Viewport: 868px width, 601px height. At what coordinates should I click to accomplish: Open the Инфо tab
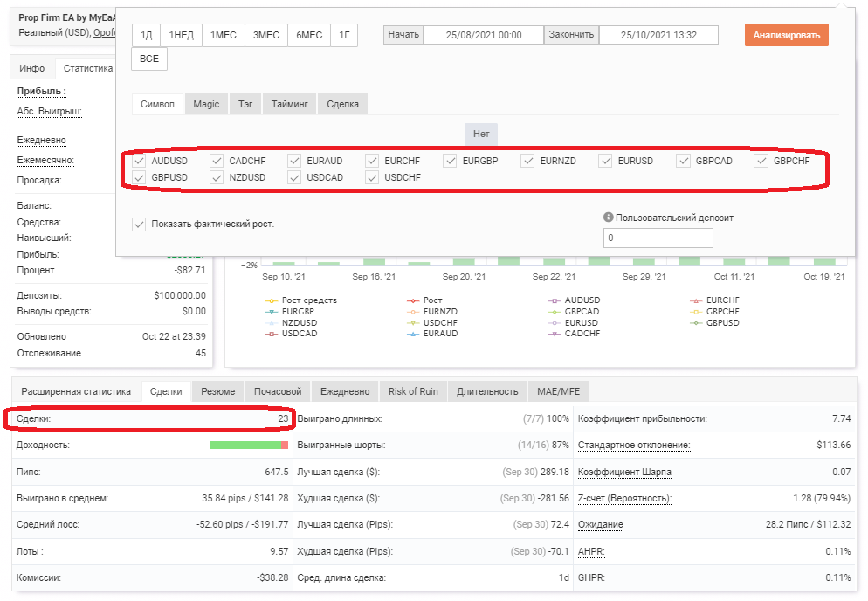coord(32,68)
